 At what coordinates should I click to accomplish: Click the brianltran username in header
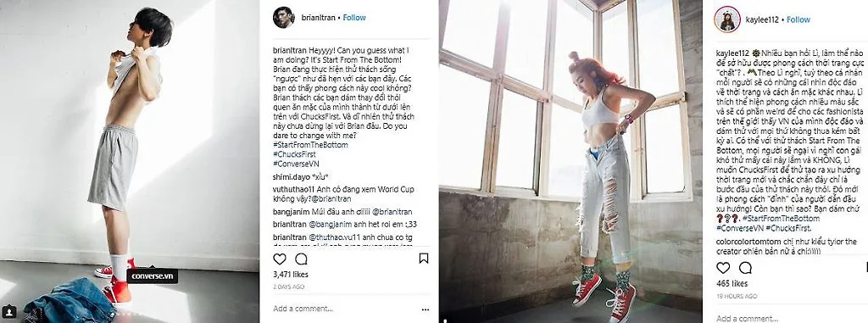click(x=318, y=18)
